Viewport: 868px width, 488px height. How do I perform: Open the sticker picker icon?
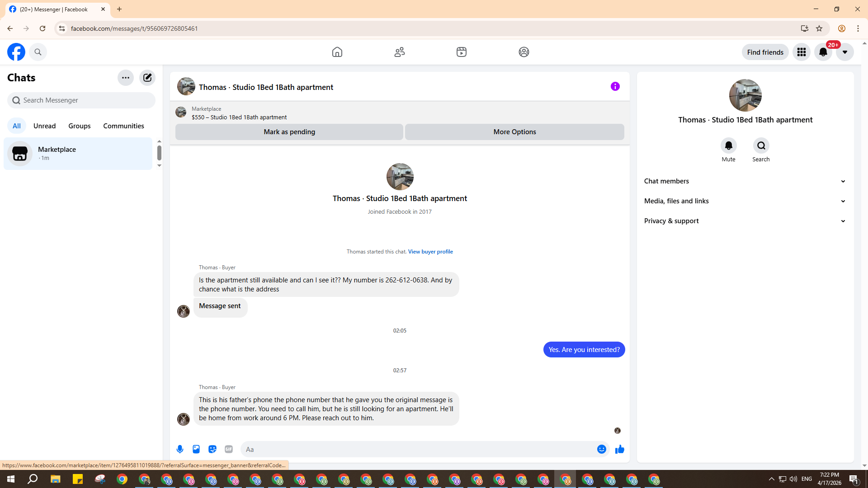point(212,449)
